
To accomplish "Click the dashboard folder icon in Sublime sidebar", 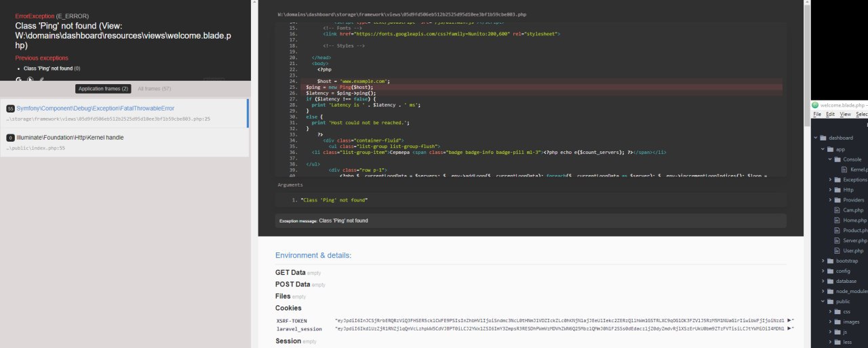I will click(823, 138).
